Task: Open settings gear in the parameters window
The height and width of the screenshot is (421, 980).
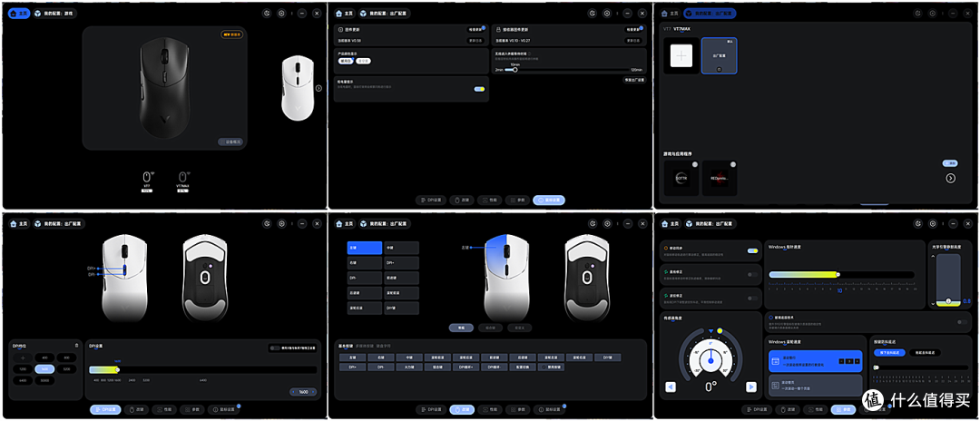Action: point(934,223)
